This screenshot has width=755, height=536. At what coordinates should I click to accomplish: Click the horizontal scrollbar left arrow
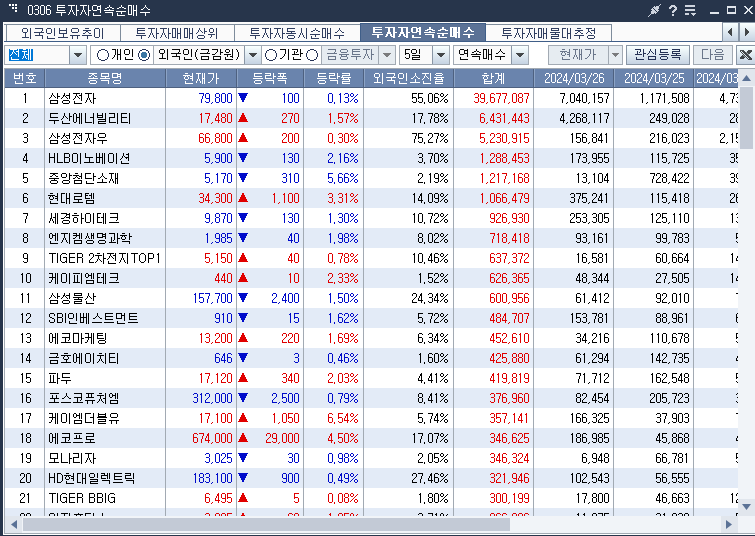coord(13,524)
